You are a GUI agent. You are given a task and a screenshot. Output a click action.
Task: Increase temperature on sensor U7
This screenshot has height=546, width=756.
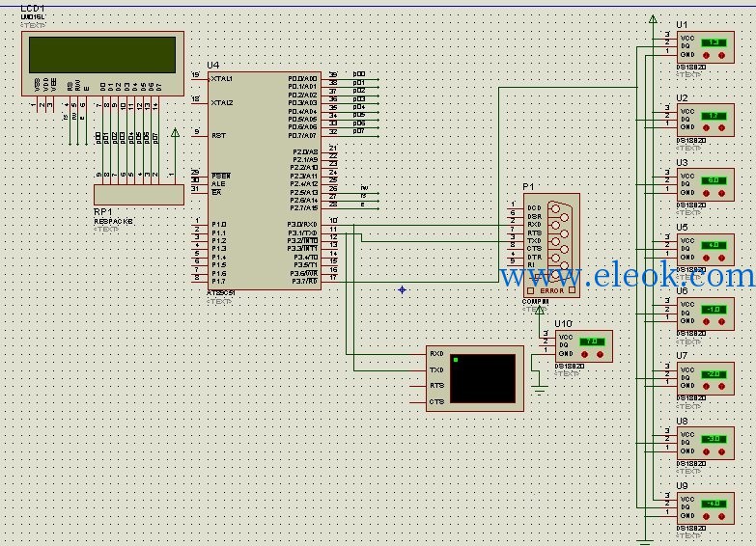(x=722, y=386)
